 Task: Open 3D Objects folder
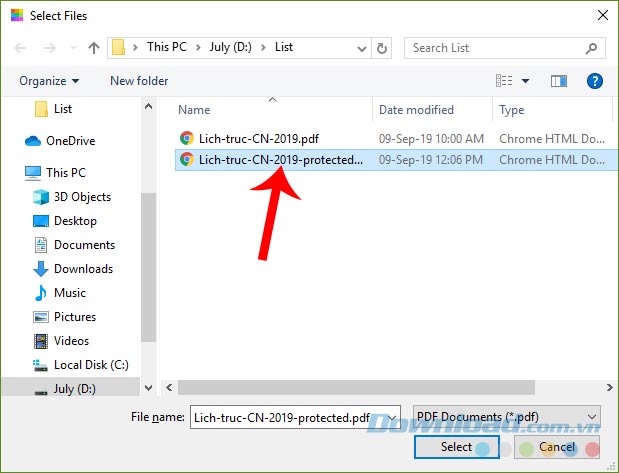[x=82, y=197]
